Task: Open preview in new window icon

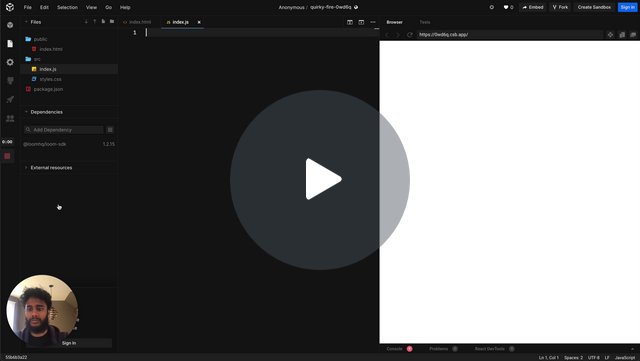Action: tap(633, 35)
